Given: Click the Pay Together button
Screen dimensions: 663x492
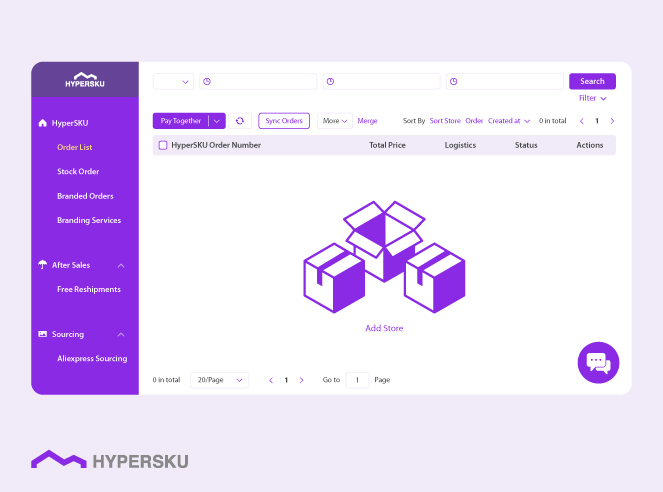Looking at the screenshot, I should click(181, 121).
